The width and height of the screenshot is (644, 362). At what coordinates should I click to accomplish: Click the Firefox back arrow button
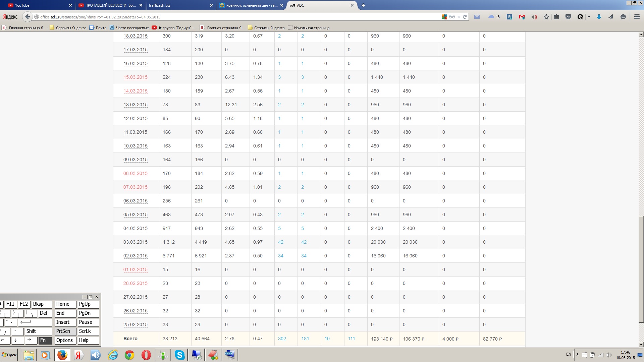tap(28, 17)
